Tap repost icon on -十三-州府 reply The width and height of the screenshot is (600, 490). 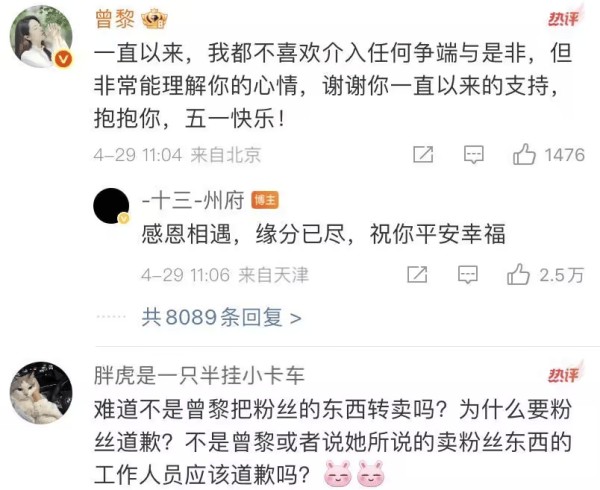pos(417,275)
